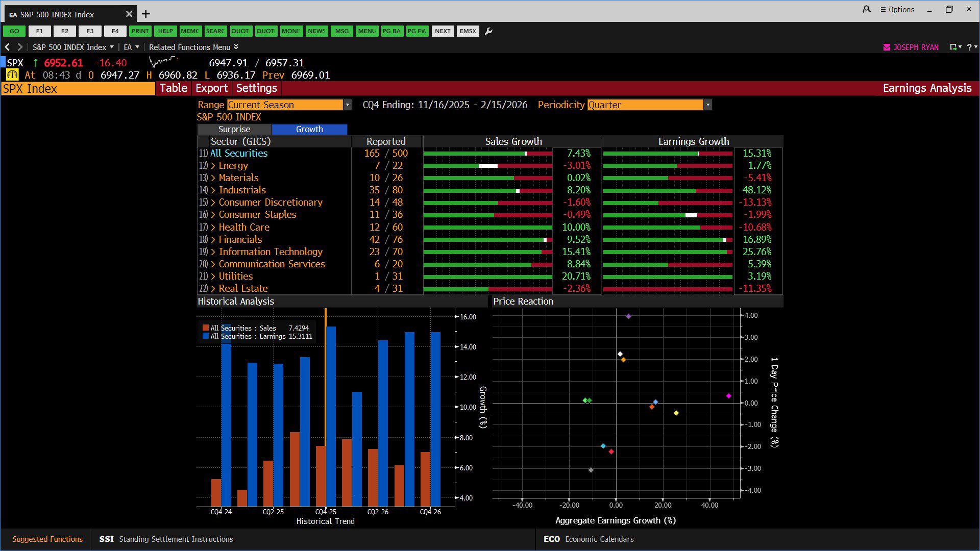Viewport: 980px width, 551px height.
Task: Click the yellow delayed-data clock icon
Action: 12,75
